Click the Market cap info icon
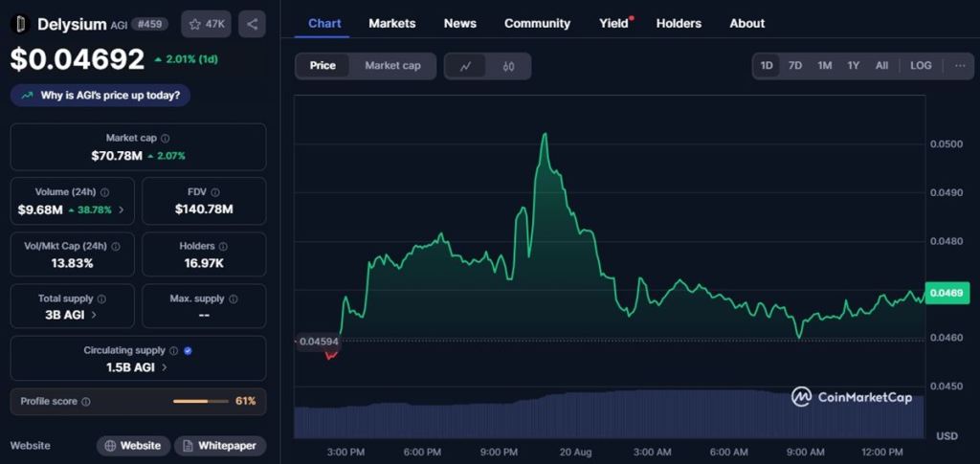 coord(165,138)
